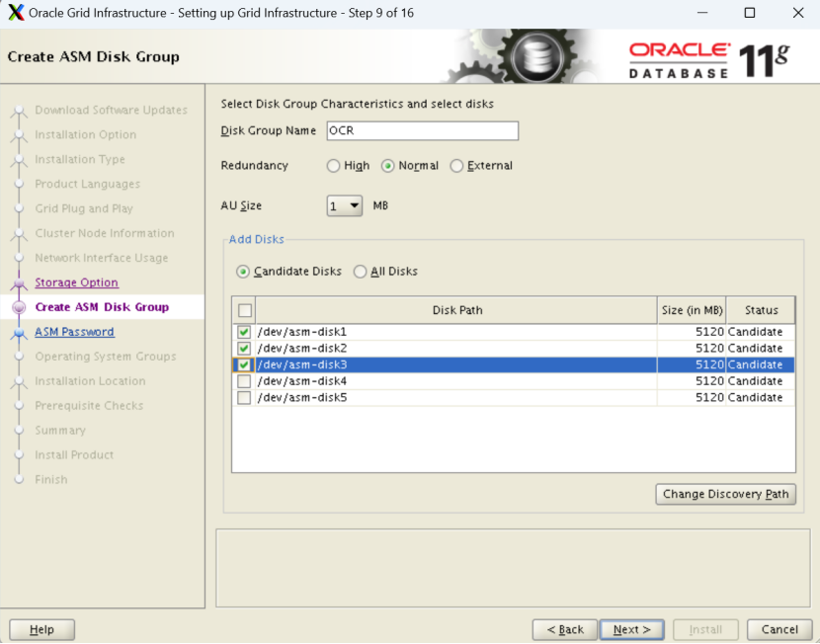Screen dimensions: 820x644
Task: Select High redundancy
Action: pyautogui.click(x=333, y=166)
